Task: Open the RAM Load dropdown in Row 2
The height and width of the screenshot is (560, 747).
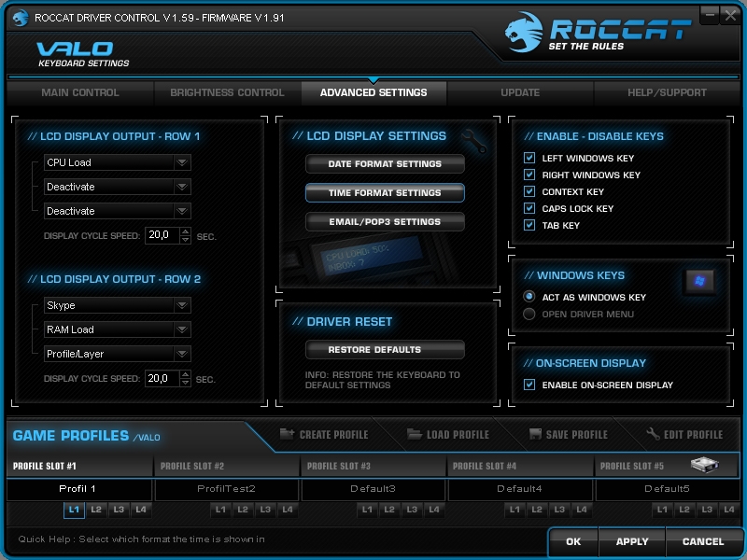Action: click(x=118, y=329)
